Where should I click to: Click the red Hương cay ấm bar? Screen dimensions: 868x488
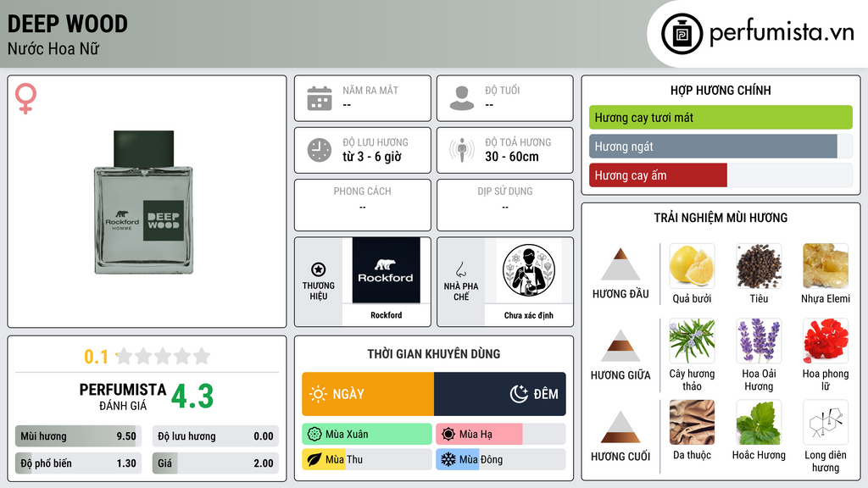(x=658, y=175)
